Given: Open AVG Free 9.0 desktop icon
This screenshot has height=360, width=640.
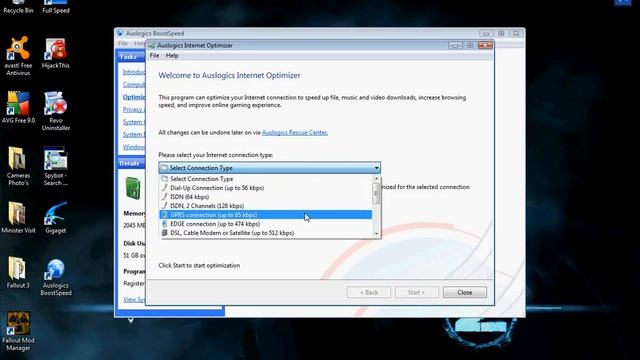Looking at the screenshot, I should click(x=18, y=107).
